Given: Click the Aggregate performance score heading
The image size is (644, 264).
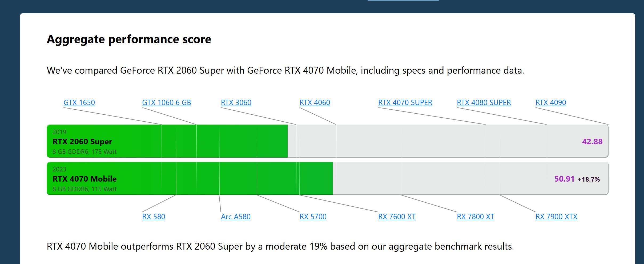Looking at the screenshot, I should (129, 39).
